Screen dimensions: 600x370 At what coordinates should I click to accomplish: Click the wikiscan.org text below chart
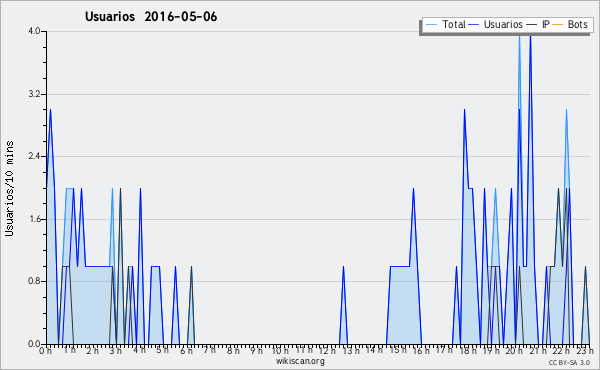[x=300, y=361]
